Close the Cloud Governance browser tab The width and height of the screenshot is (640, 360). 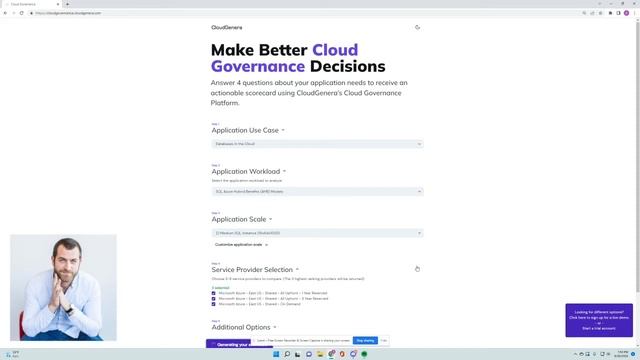(58, 4)
